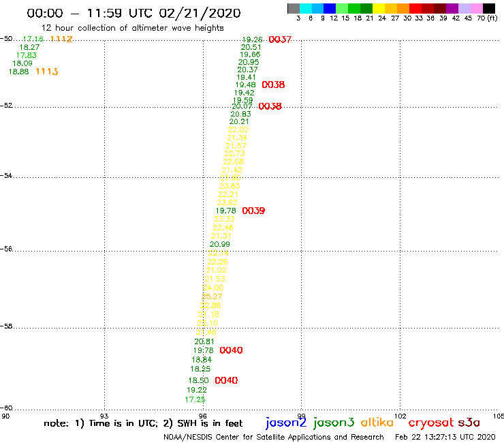Click the red time stamp '0037'

pos(280,40)
